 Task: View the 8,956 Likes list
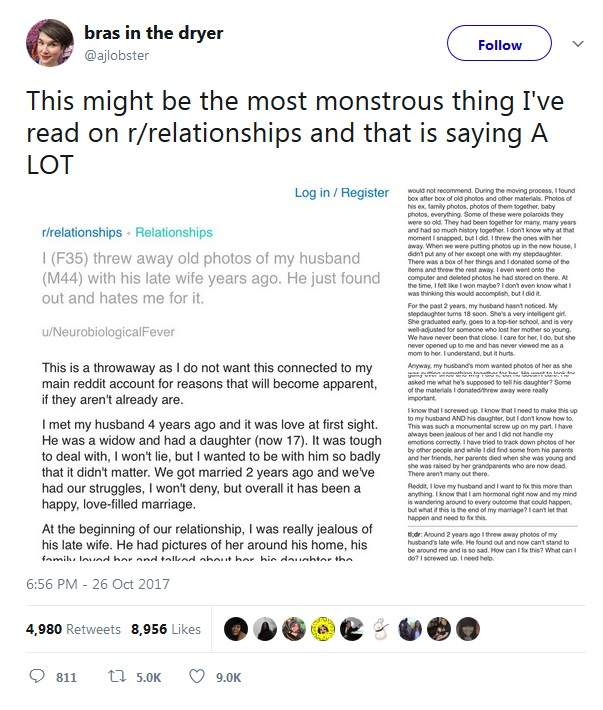(x=166, y=629)
